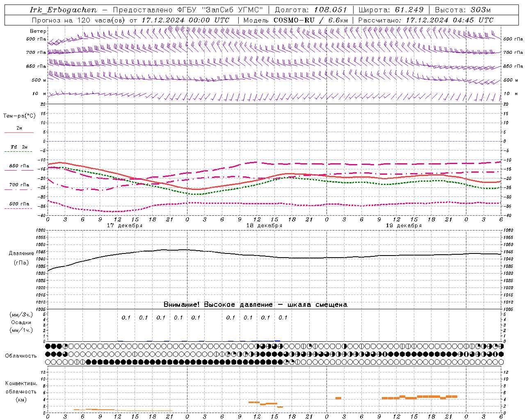Click the '18 декабря' date label
The height and width of the screenshot is (420, 525).
pyautogui.click(x=264, y=226)
